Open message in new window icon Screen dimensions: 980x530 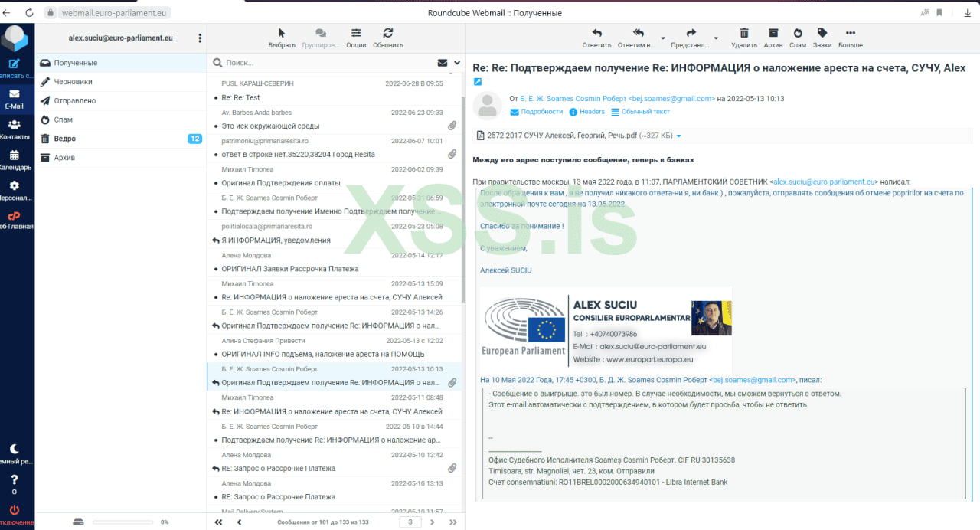(478, 82)
